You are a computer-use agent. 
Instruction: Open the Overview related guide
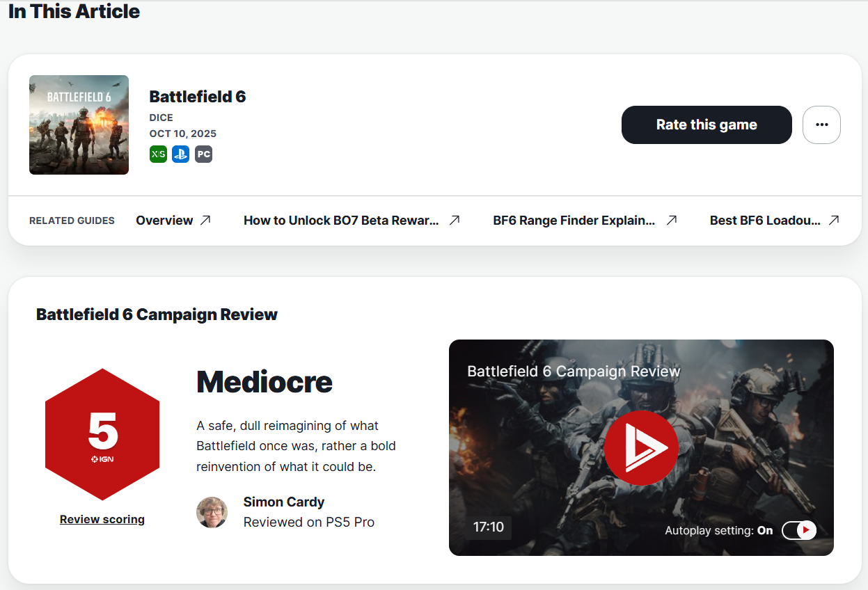[x=164, y=221]
